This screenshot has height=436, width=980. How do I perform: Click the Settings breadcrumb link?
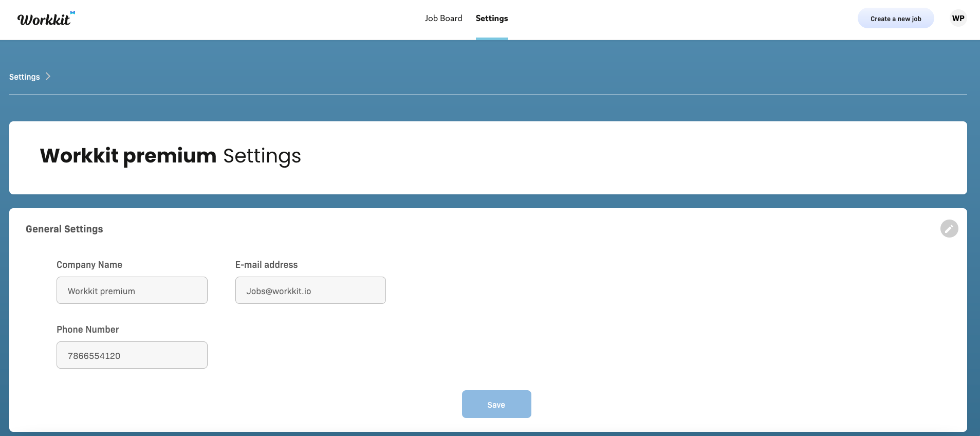click(x=24, y=77)
